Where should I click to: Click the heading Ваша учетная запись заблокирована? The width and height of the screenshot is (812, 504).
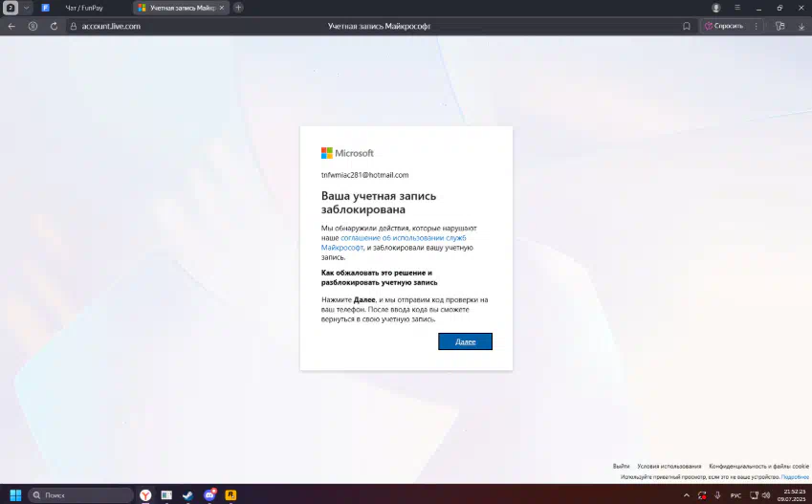tap(379, 203)
